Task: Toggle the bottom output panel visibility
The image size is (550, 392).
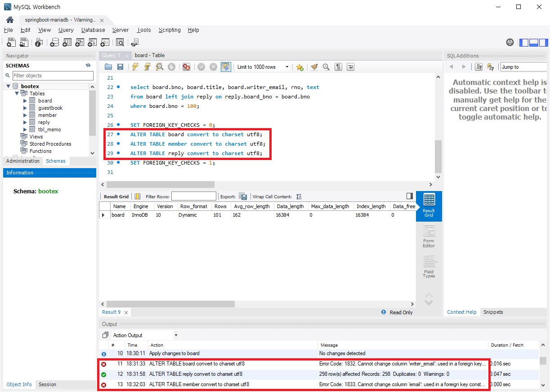Action: click(x=534, y=43)
